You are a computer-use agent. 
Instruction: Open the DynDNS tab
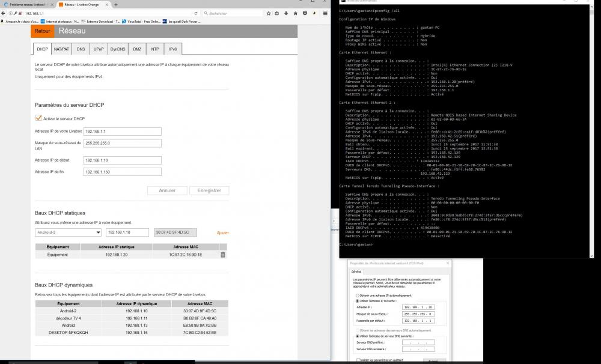pyautogui.click(x=117, y=49)
